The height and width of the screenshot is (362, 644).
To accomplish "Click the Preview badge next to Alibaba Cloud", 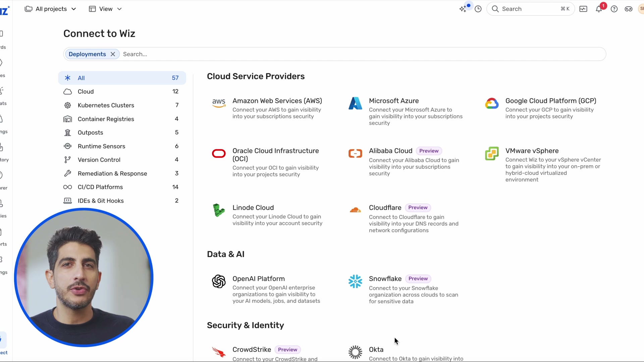I will [x=429, y=151].
